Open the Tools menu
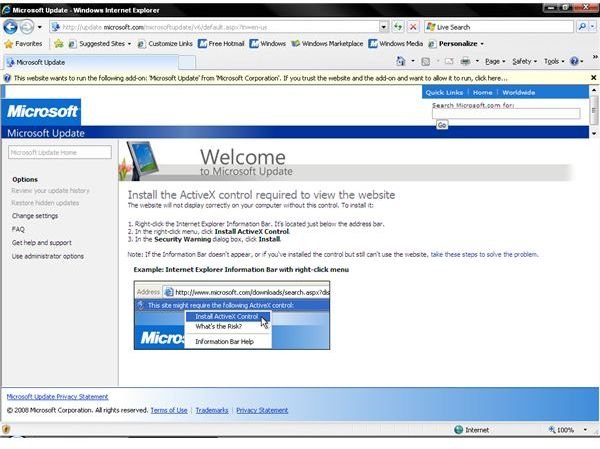The width and height of the screenshot is (600, 449). 554,61
